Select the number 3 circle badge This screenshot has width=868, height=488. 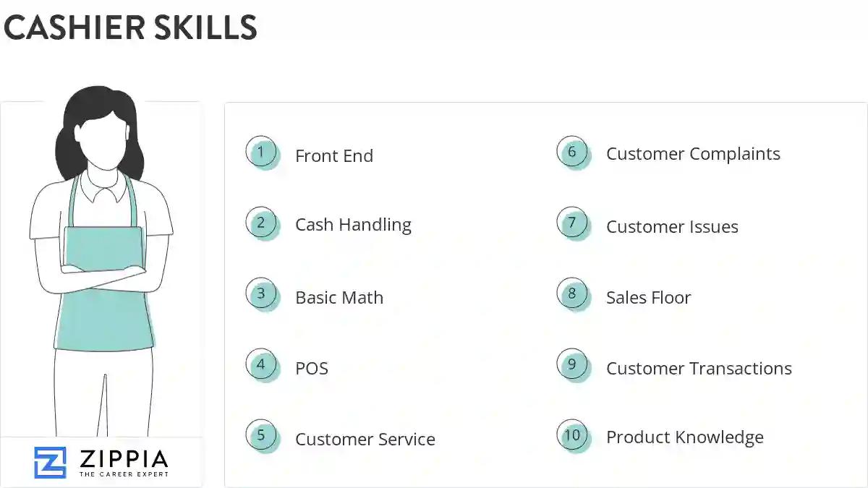click(x=262, y=294)
